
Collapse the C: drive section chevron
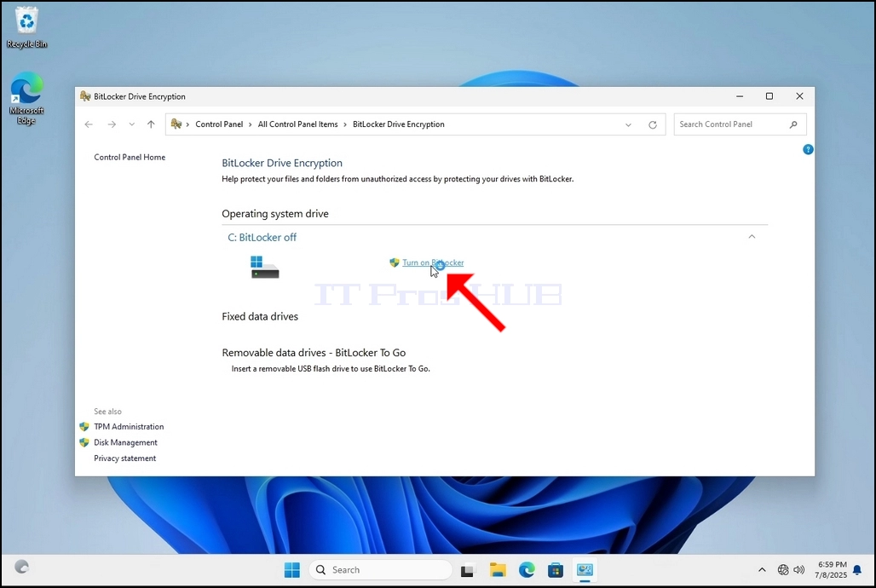[x=752, y=236]
